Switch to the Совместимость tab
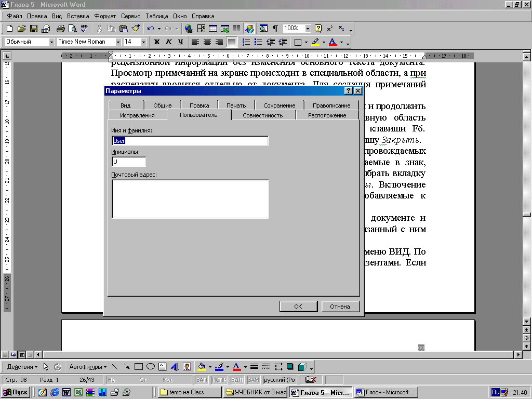Viewport: 532px width, 399px height. tap(262, 115)
